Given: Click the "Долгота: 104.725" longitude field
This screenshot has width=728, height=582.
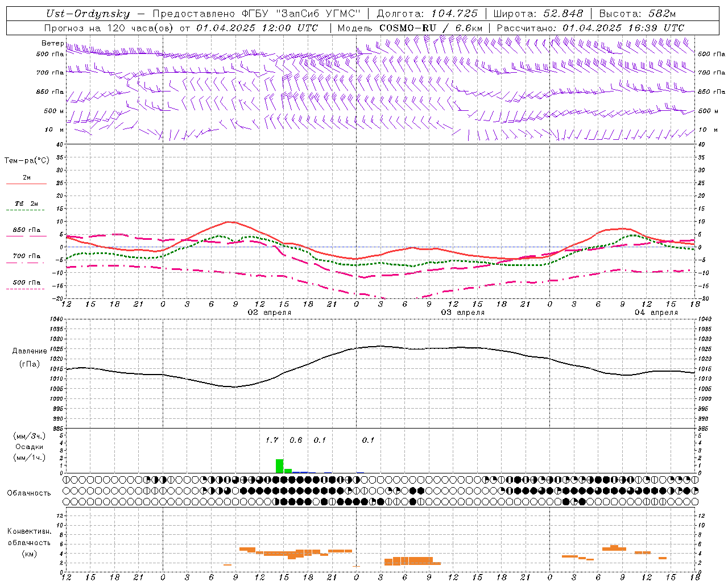Looking at the screenshot, I should pyautogui.click(x=428, y=14).
